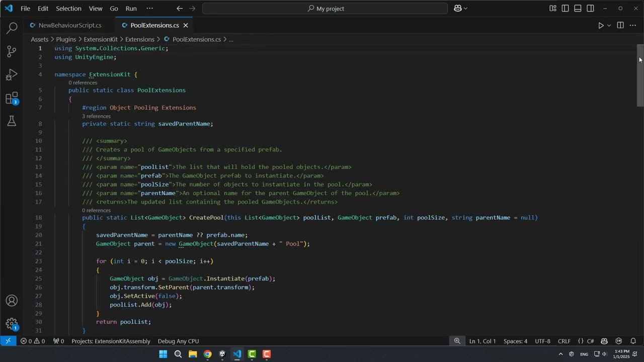Open the Extensions breadcrumb folder
Image resolution: width=644 pixels, height=362 pixels.
tap(140, 39)
